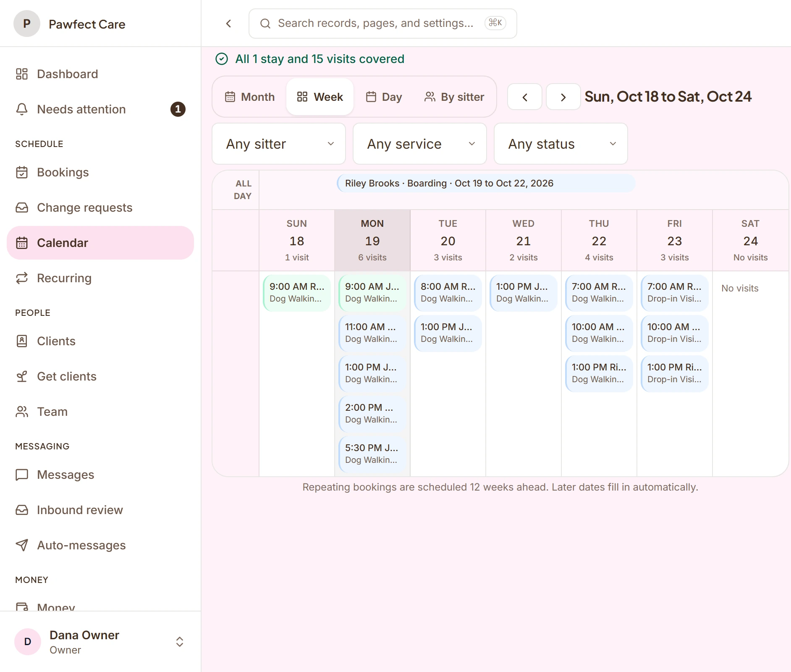The width and height of the screenshot is (791, 672).
Task: Select the MON 19 day header
Action: pos(372,240)
